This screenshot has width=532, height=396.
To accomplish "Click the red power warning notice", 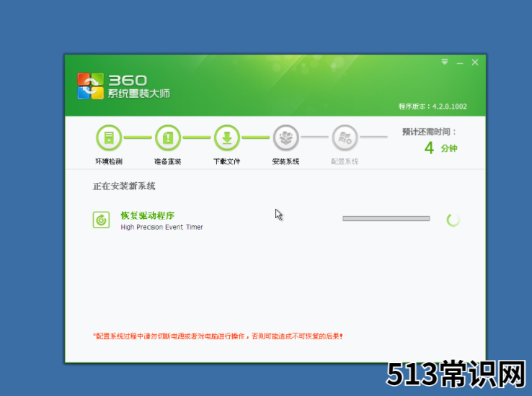I will 218,336.
